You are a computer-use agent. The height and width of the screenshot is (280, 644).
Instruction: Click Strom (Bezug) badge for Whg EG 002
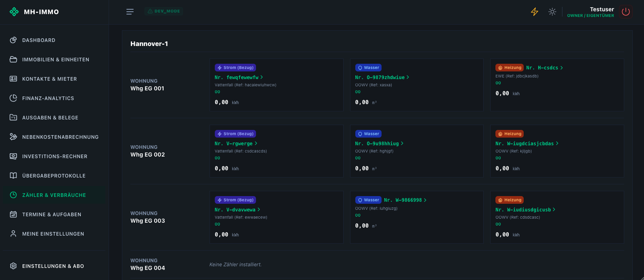click(235, 134)
